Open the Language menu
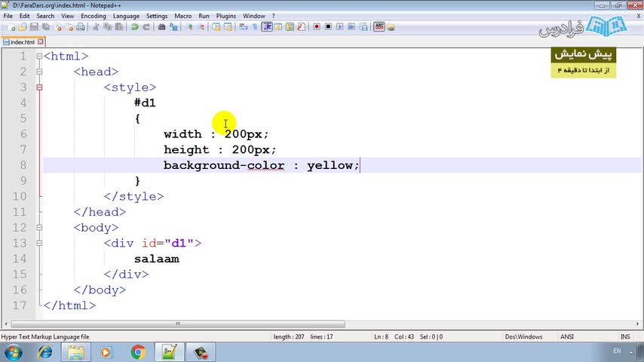 pyautogui.click(x=126, y=16)
